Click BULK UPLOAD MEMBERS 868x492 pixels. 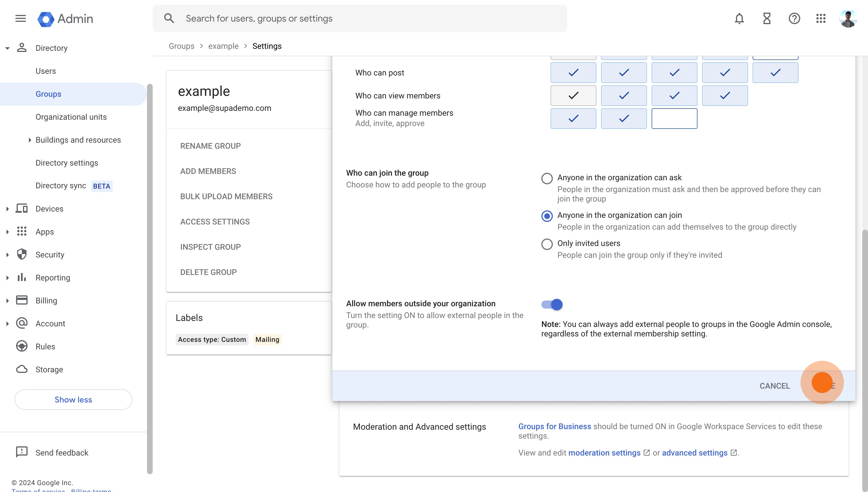[226, 196]
